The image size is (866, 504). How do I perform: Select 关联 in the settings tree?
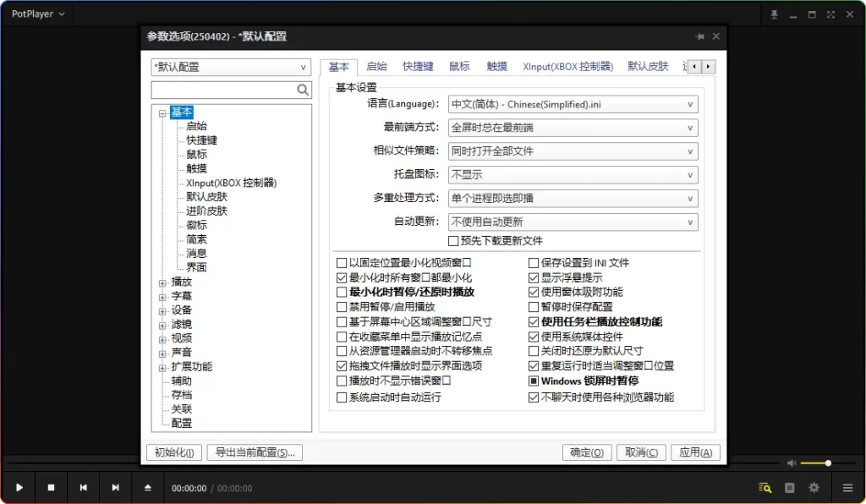(x=181, y=409)
